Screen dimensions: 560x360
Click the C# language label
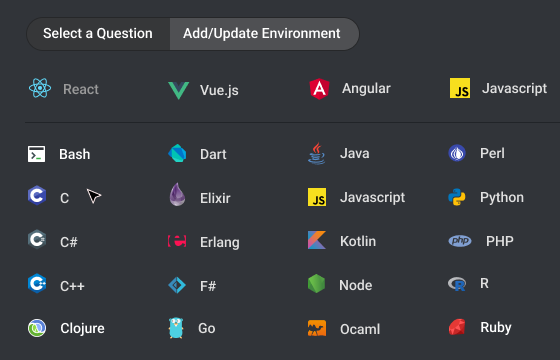click(69, 242)
